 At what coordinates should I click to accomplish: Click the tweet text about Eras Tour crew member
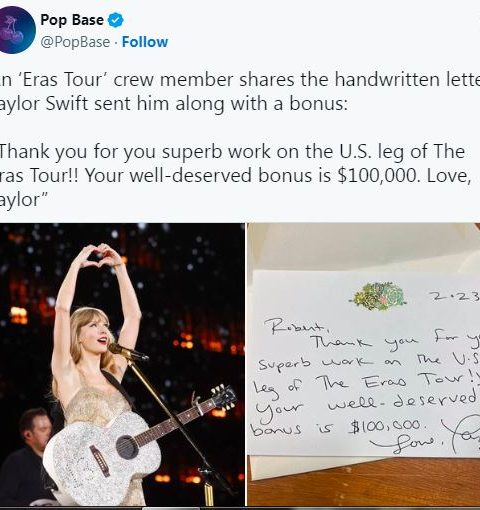tap(240, 91)
